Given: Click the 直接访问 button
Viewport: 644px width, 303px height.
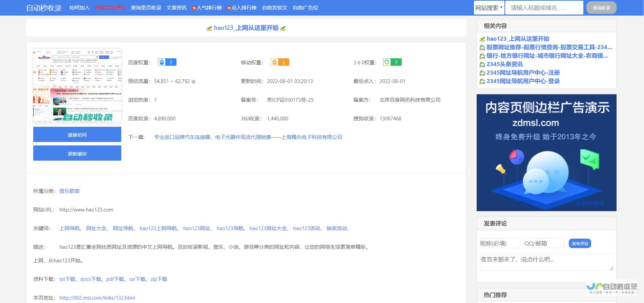Looking at the screenshot, I should tap(77, 135).
